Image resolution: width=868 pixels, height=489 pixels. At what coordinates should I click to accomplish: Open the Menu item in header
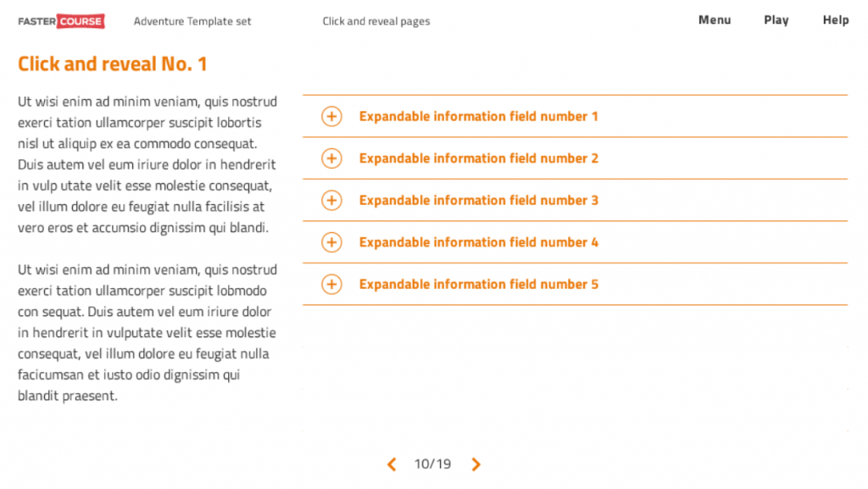pyautogui.click(x=714, y=19)
